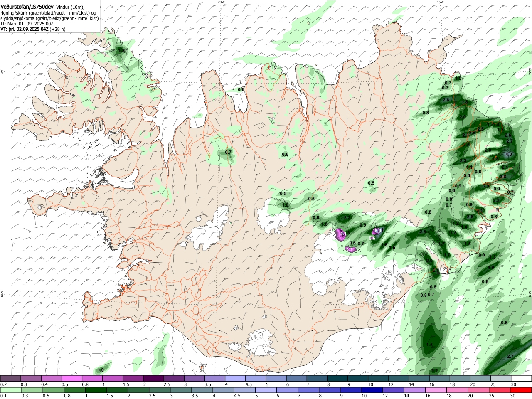Pick the darkest green swatch between 1 and 1.5
The width and height of the screenshot is (532, 399).
pyautogui.click(x=96, y=390)
